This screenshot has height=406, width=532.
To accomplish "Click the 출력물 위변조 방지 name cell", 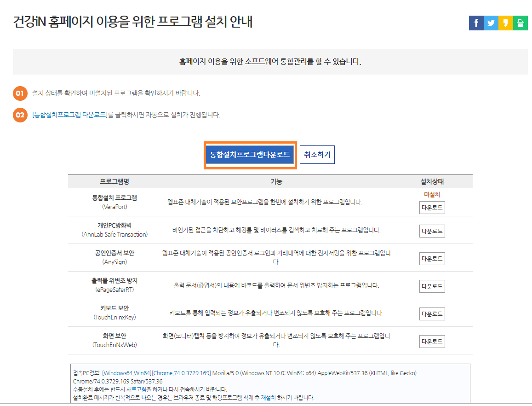I will 114,285.
